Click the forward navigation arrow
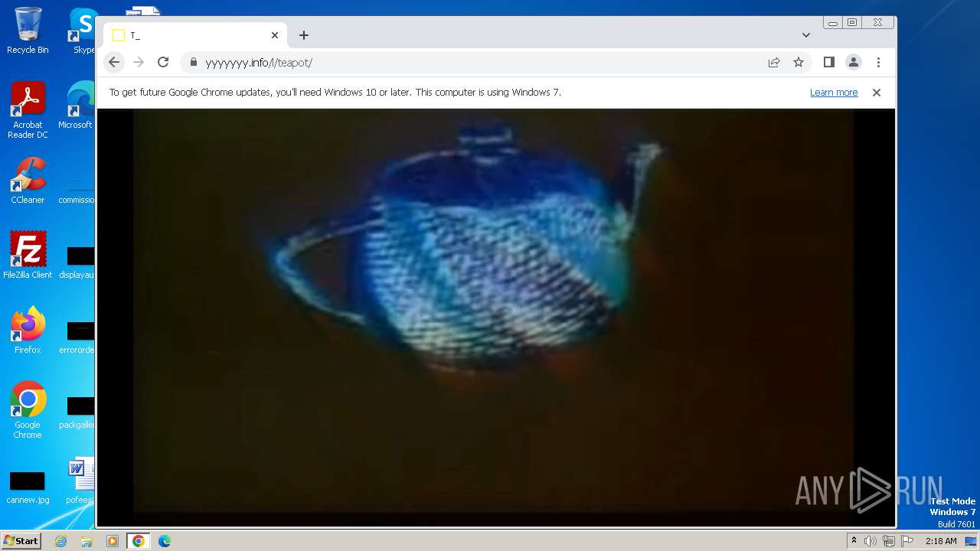Screen dimensions: 980x551 point(139,62)
